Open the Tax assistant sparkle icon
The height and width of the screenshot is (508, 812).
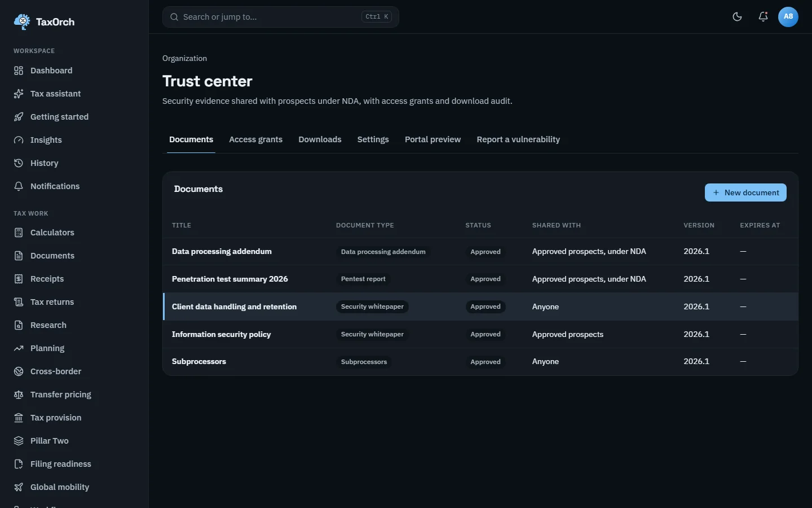pyautogui.click(x=19, y=94)
